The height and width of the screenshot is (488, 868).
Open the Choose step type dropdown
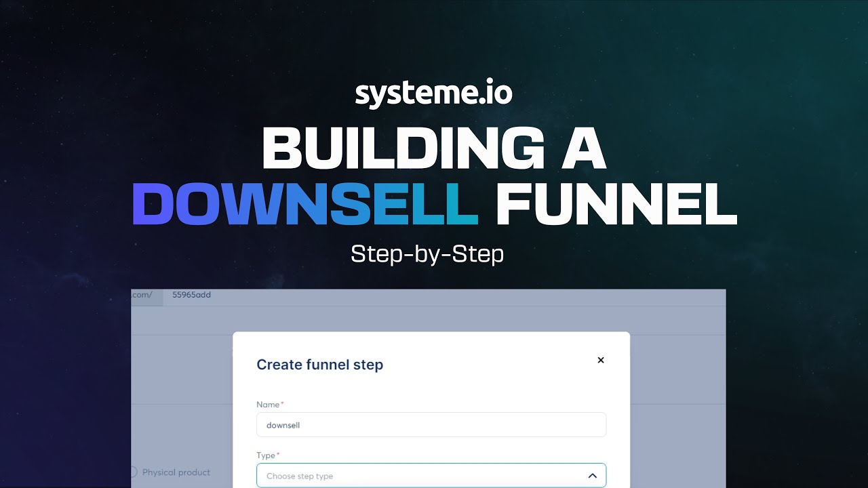pyautogui.click(x=431, y=476)
